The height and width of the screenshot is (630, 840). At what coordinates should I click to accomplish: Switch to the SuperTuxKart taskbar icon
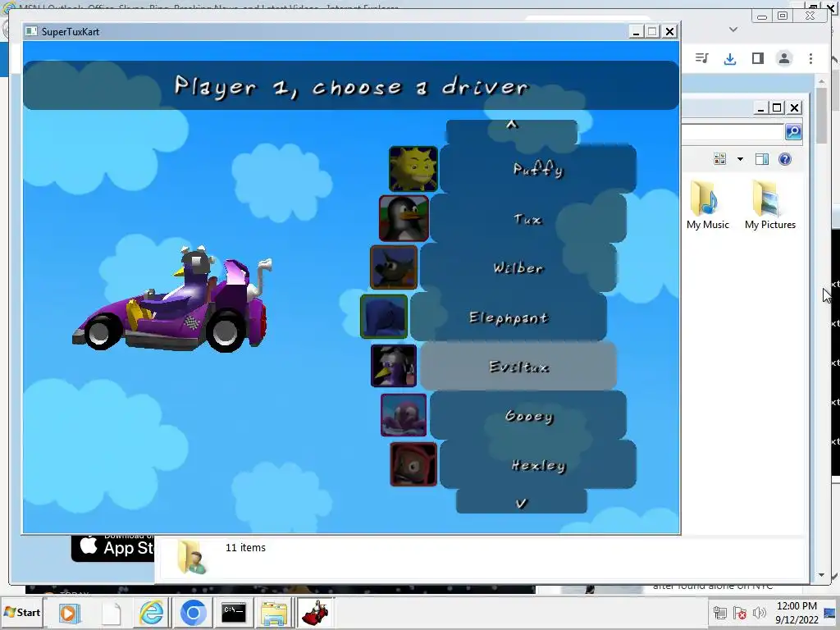tap(316, 613)
